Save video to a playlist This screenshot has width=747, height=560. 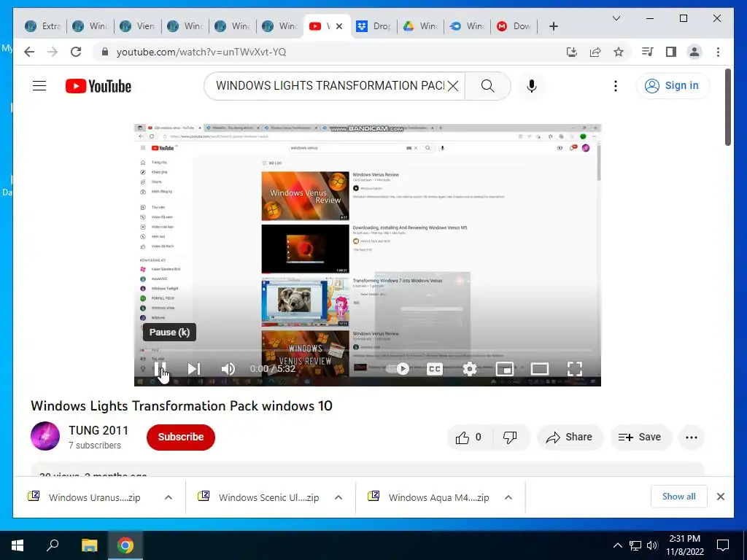click(640, 437)
